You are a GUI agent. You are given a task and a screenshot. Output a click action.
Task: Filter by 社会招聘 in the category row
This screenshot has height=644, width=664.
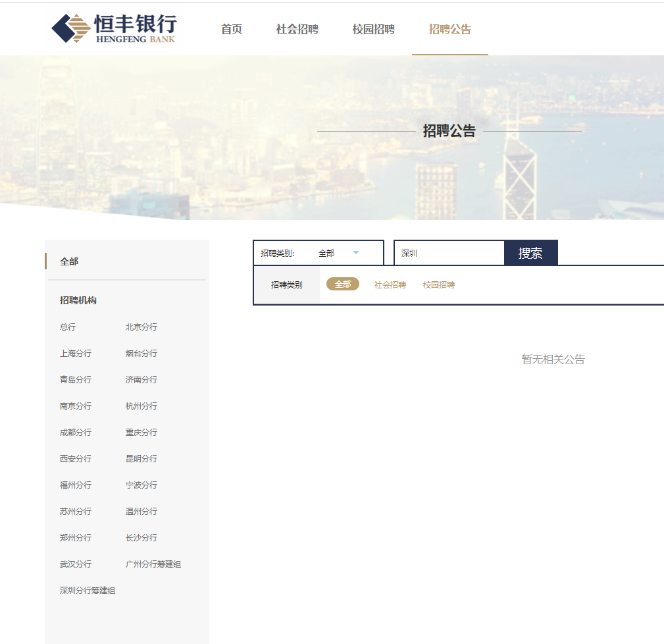pos(390,284)
